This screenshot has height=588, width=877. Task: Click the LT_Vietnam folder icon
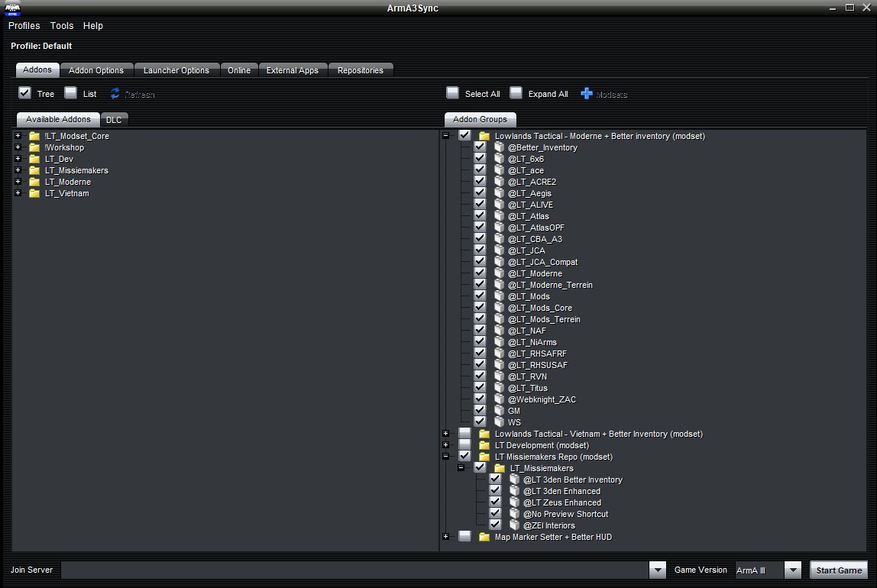34,193
